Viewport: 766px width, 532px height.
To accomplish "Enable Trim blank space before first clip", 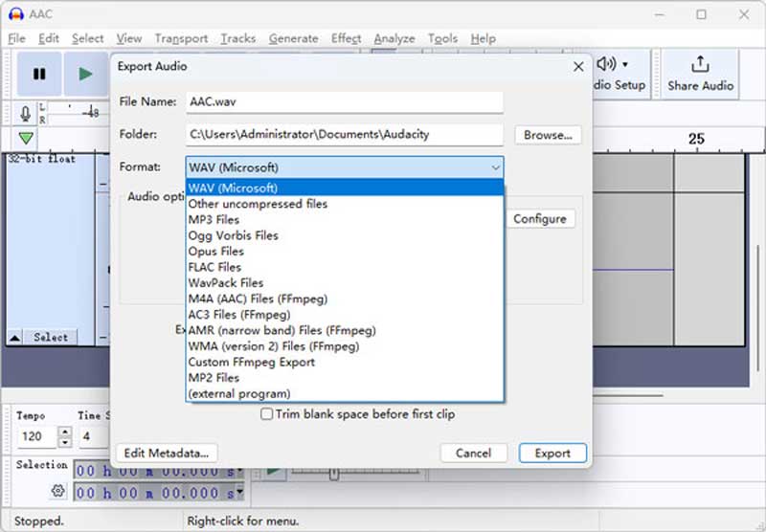I will [268, 414].
